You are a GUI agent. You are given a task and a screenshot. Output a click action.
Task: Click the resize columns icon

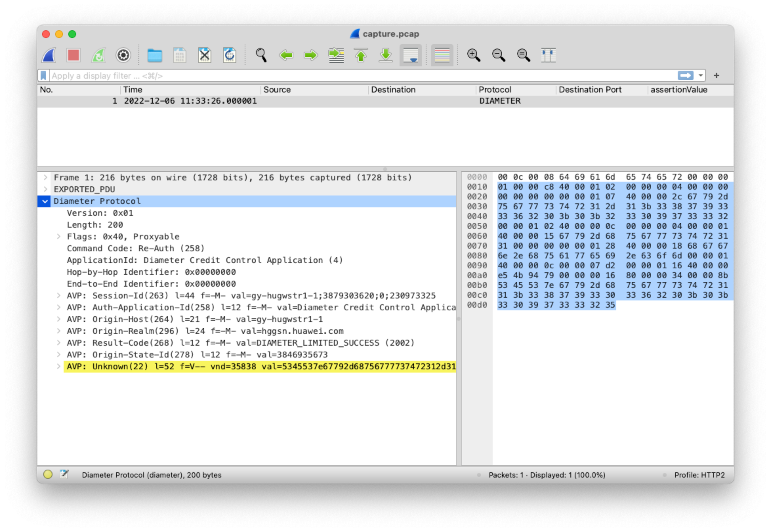[548, 55]
